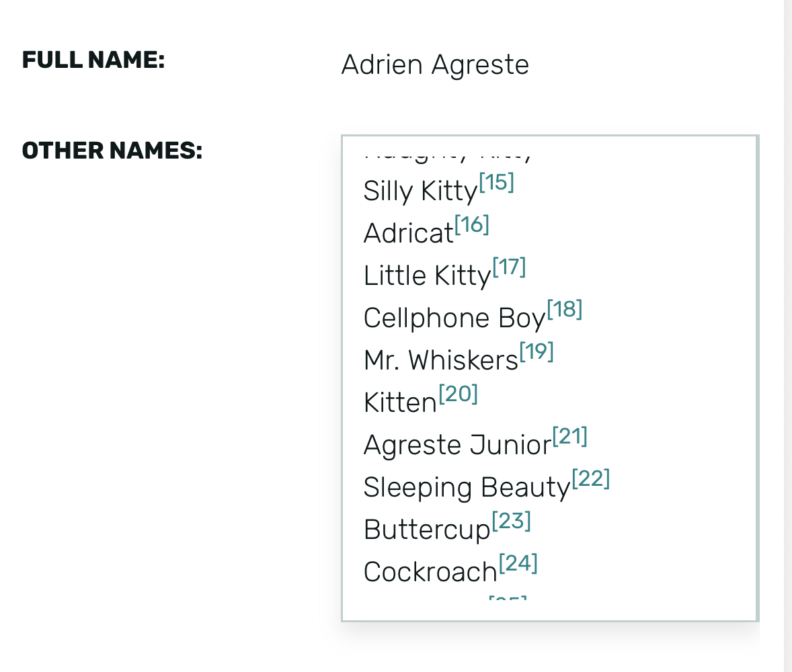Click the OTHER NAMES field label
792x672 pixels.
(x=112, y=151)
